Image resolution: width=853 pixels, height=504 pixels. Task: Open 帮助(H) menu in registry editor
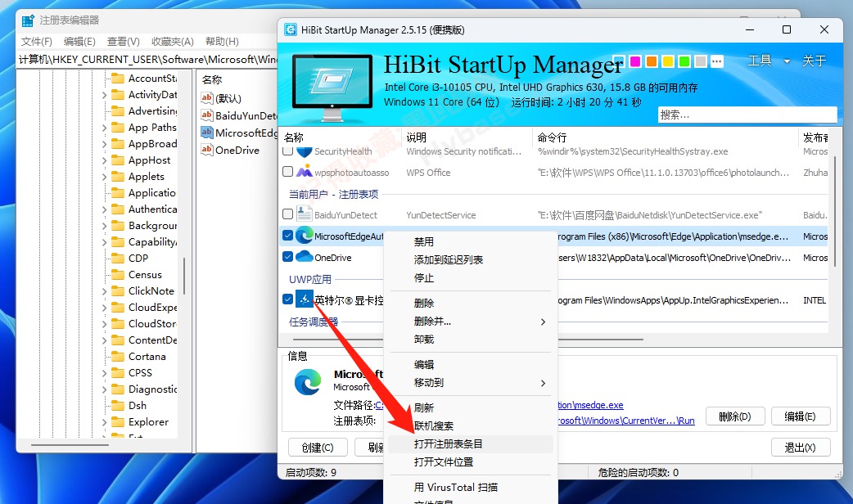click(x=222, y=42)
